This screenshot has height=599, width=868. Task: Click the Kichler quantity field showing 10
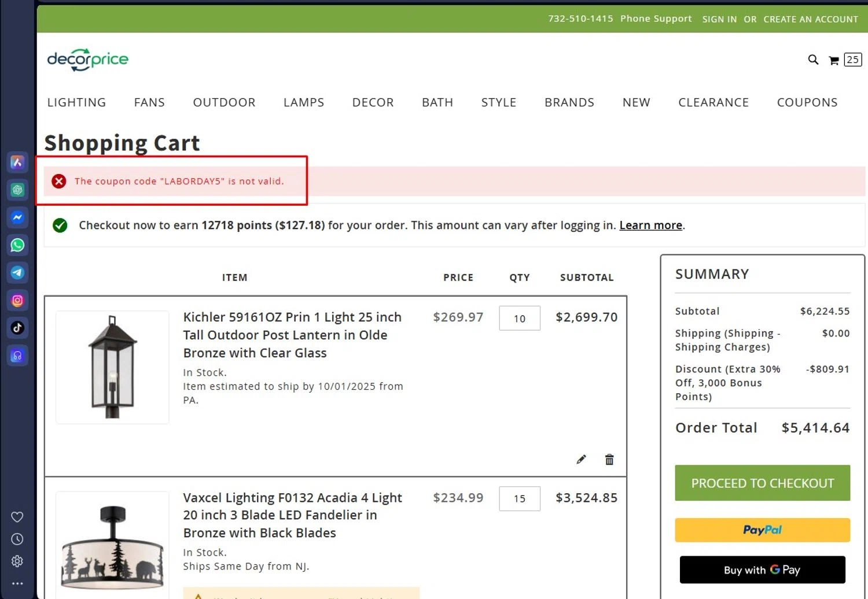pyautogui.click(x=520, y=319)
